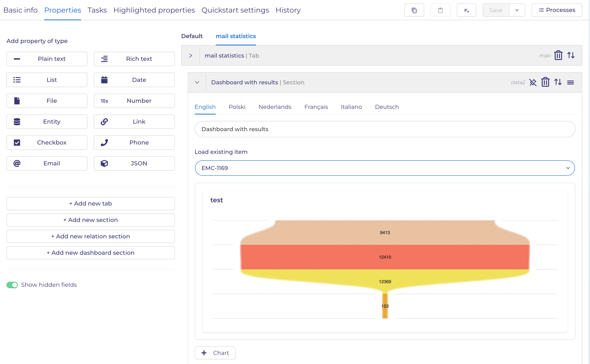The width and height of the screenshot is (590, 364).
Task: Add a Plain text property
Action: click(47, 59)
